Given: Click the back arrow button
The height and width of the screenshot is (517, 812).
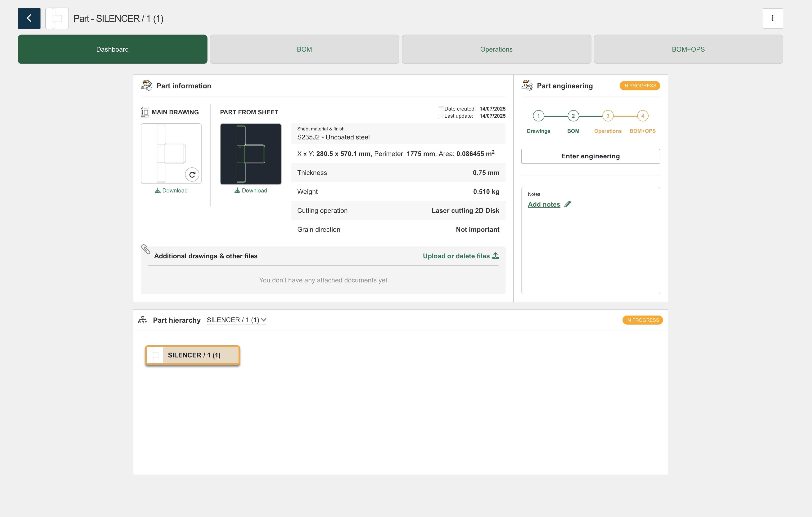Looking at the screenshot, I should [x=29, y=18].
